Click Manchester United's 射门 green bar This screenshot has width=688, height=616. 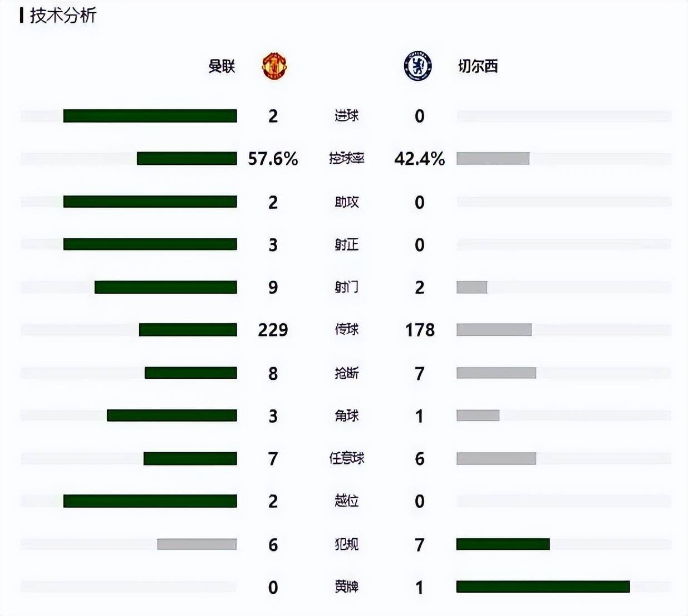166,287
